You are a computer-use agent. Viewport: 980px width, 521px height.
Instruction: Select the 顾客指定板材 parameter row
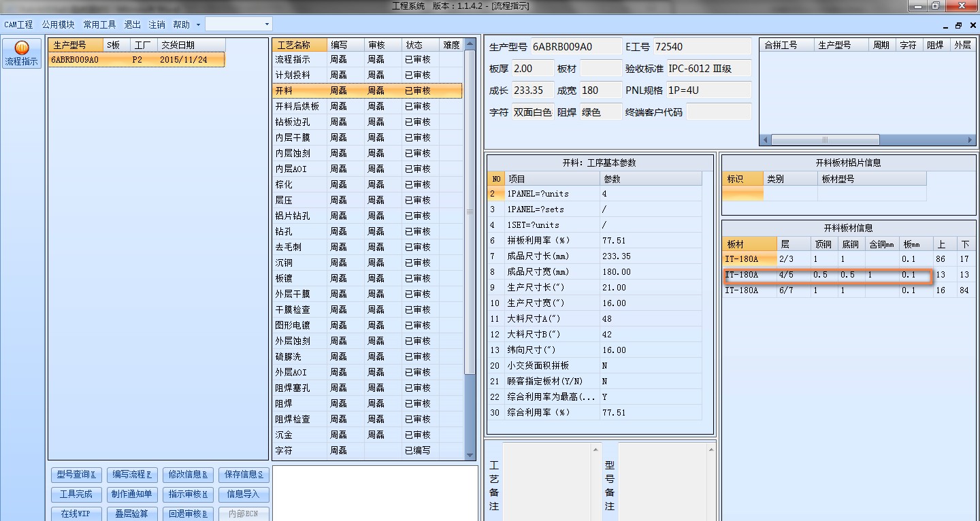pyautogui.click(x=594, y=382)
